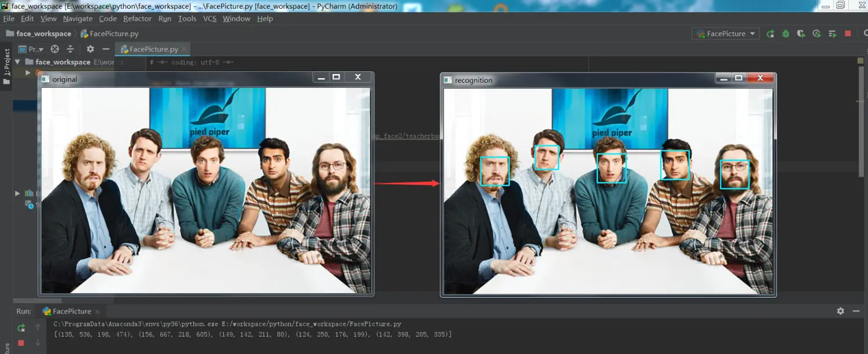Click the down-arrow in the Run panel
This screenshot has width=868, height=354.
point(38,343)
